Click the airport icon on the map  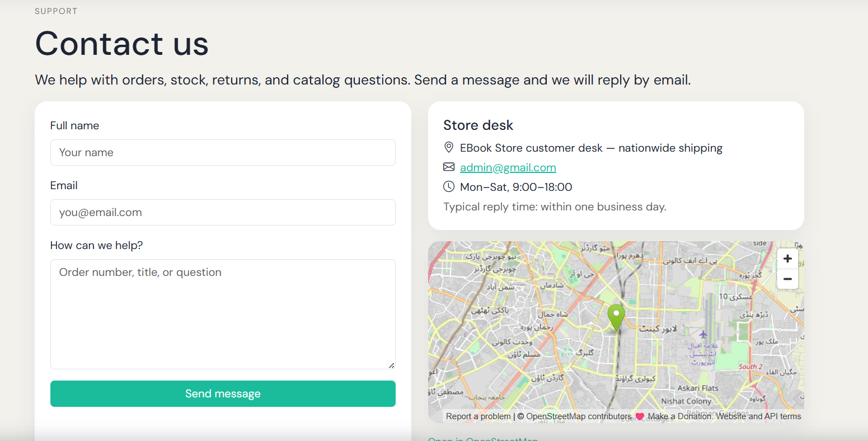coord(703,335)
